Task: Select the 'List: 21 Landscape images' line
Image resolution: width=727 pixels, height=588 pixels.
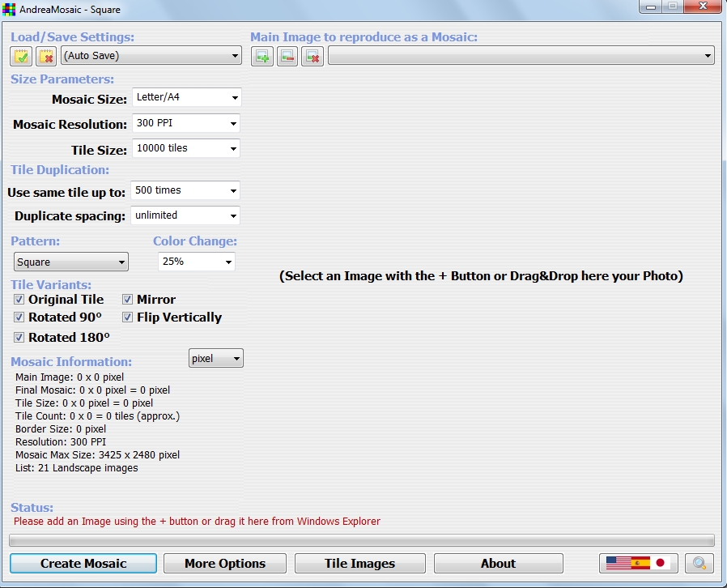Action: pyautogui.click(x=76, y=468)
